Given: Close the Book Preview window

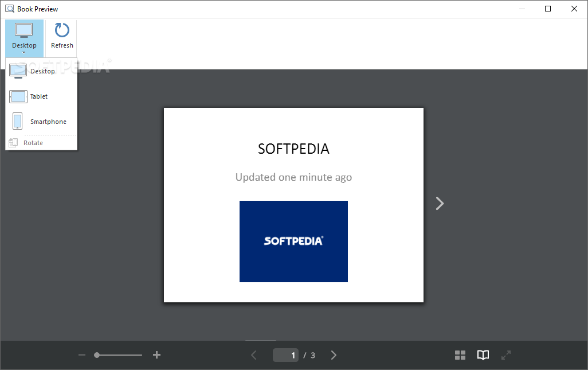Looking at the screenshot, I should coord(574,9).
